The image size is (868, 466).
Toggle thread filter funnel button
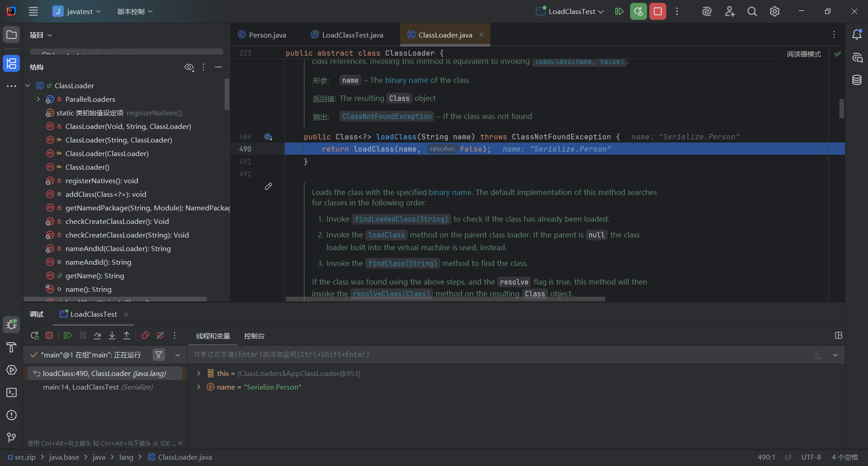(x=159, y=355)
